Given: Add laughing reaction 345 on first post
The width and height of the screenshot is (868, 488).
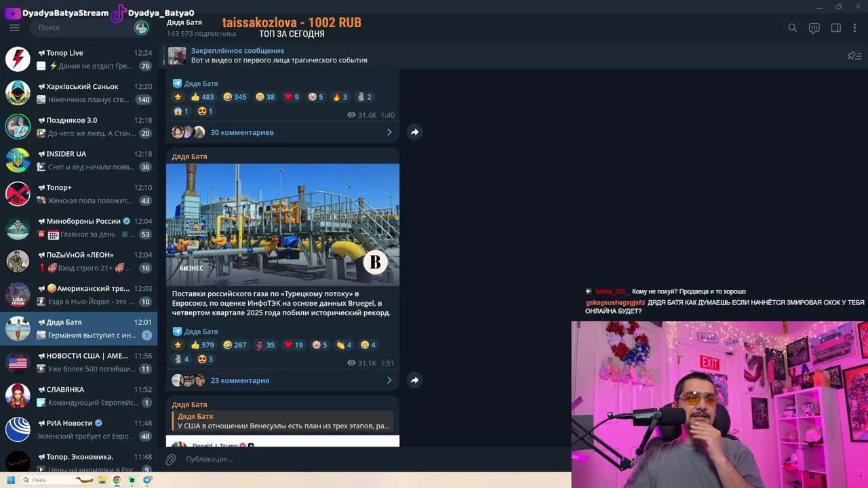Looking at the screenshot, I should click(235, 97).
